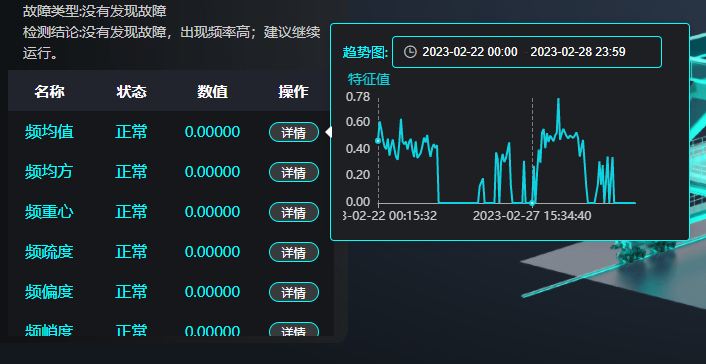The height and width of the screenshot is (364, 706).
Task: Select the 操作 column header
Action: (x=294, y=92)
